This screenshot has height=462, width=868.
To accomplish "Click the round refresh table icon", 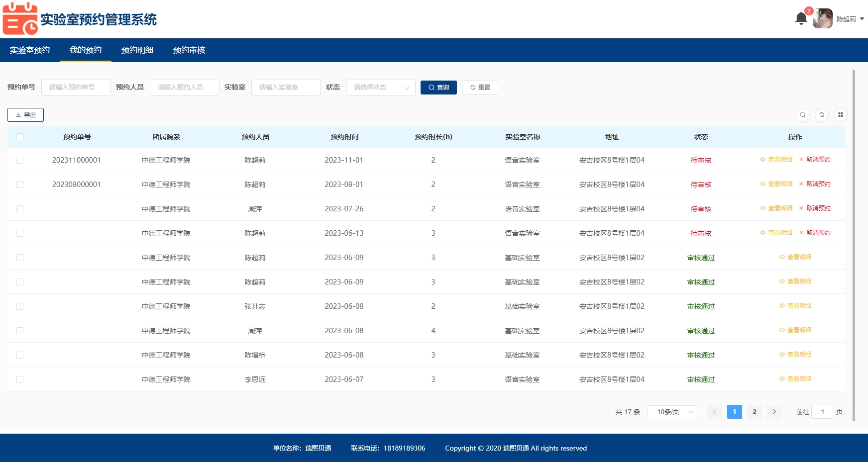I will (x=821, y=115).
